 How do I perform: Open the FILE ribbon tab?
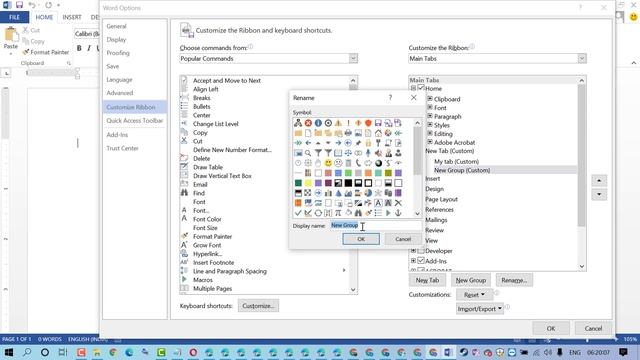point(14,17)
